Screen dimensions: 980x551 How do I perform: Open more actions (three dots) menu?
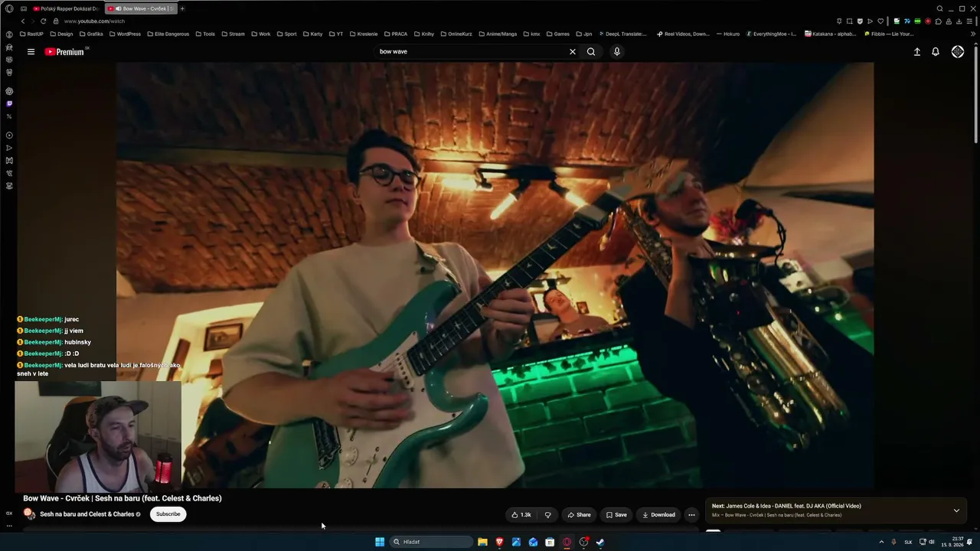[x=691, y=515]
